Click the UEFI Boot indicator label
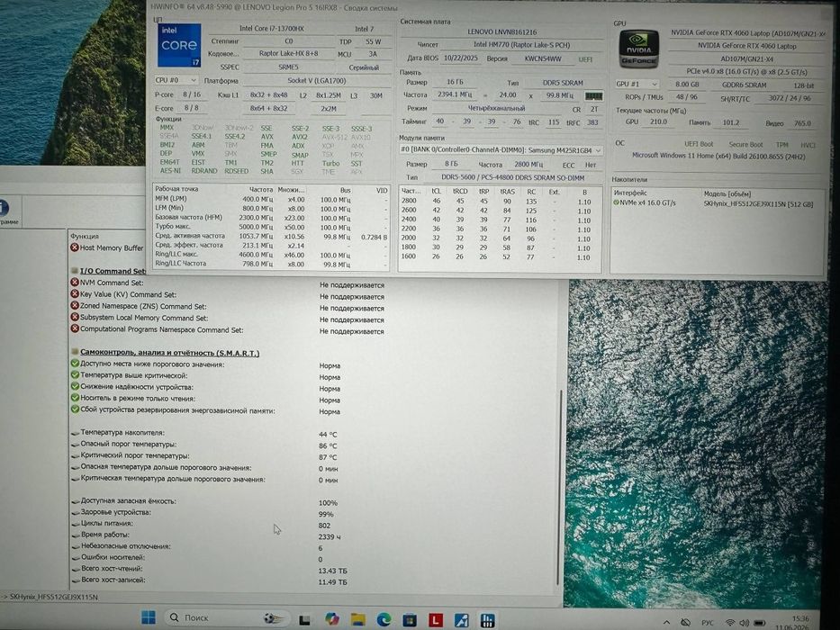Image resolution: width=840 pixels, height=630 pixels. [699, 144]
